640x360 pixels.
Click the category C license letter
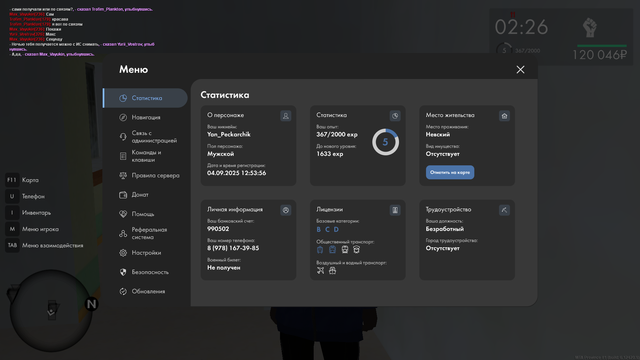point(327,229)
